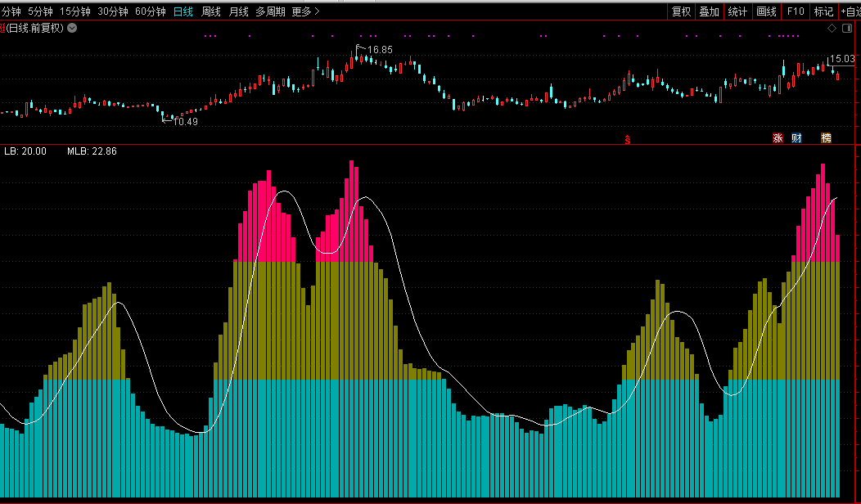This screenshot has height=504, width=861.
Task: Switch to 月线 monthly chart tab
Action: pyautogui.click(x=238, y=11)
